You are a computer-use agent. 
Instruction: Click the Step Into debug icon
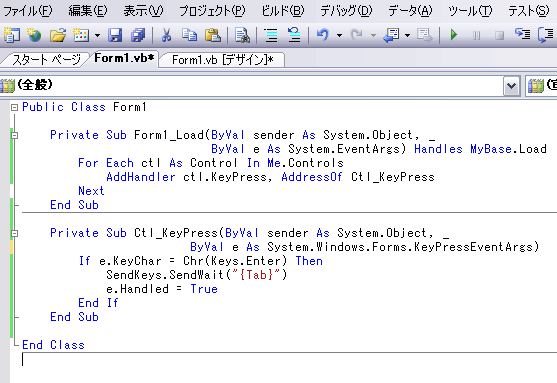523,35
